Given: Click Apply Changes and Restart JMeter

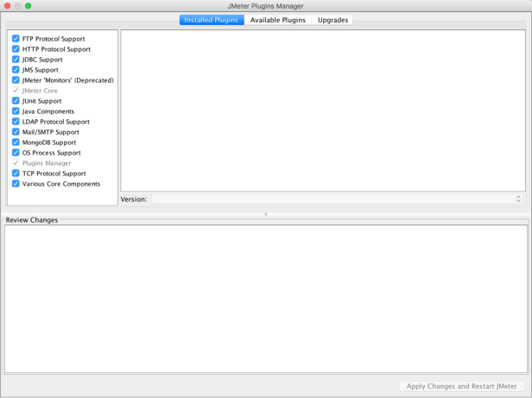Looking at the screenshot, I should pos(461,386).
